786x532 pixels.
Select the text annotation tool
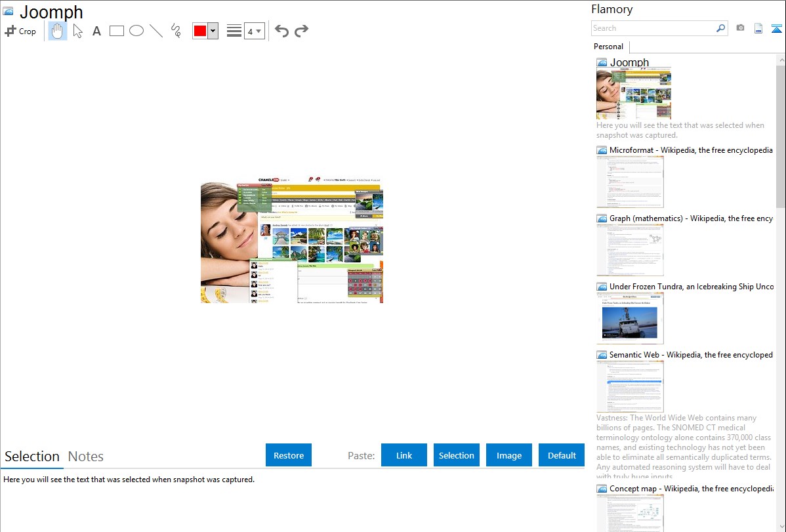click(x=96, y=31)
